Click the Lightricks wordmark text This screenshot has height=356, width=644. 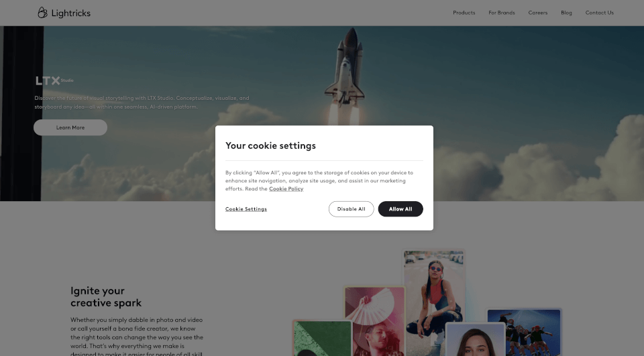coord(70,13)
